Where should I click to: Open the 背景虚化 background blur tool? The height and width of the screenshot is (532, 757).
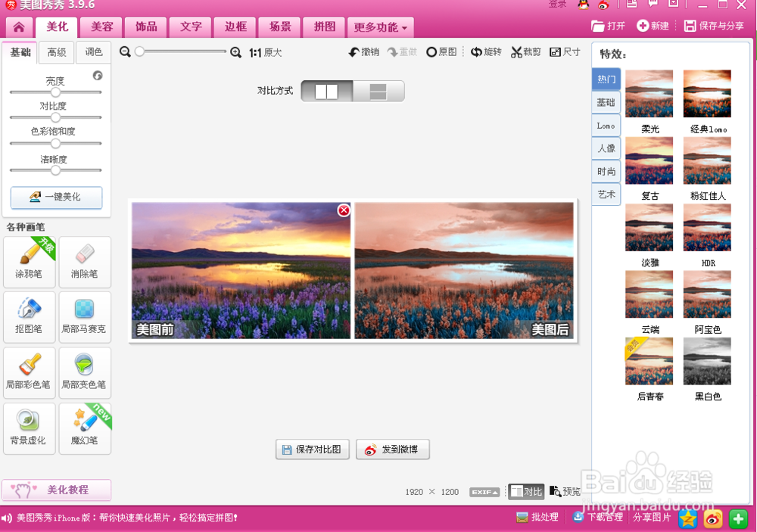[29, 428]
